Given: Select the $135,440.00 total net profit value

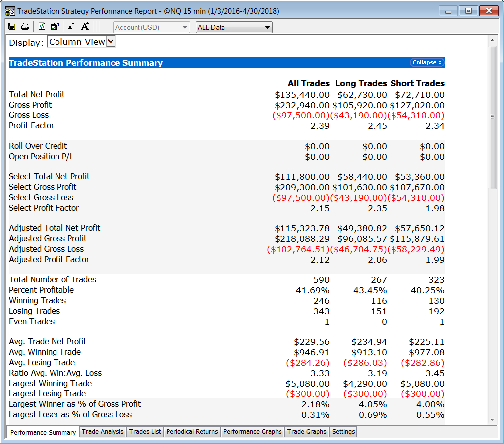Looking at the screenshot, I should coord(302,95).
